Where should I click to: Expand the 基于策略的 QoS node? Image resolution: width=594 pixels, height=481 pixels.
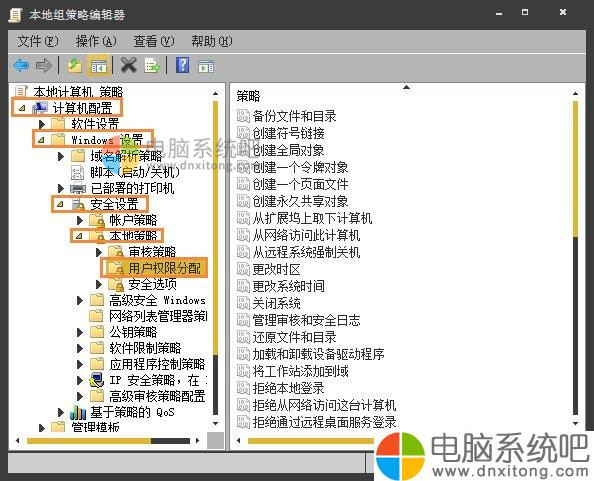click(x=61, y=412)
